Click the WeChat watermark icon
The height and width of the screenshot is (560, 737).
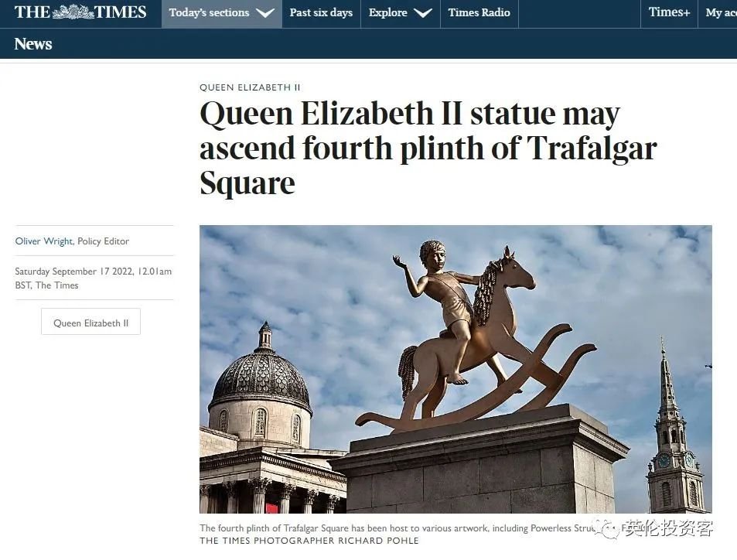point(608,528)
